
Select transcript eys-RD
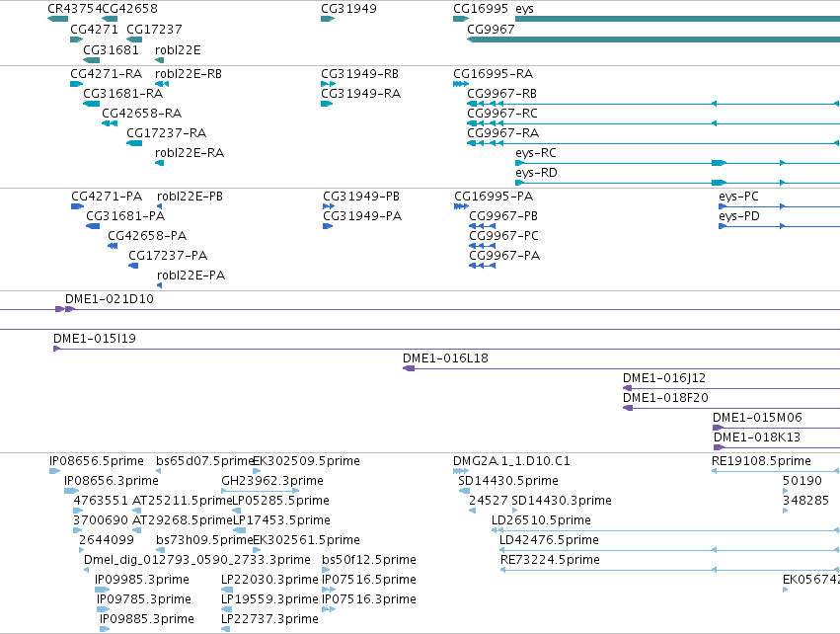pos(536,173)
